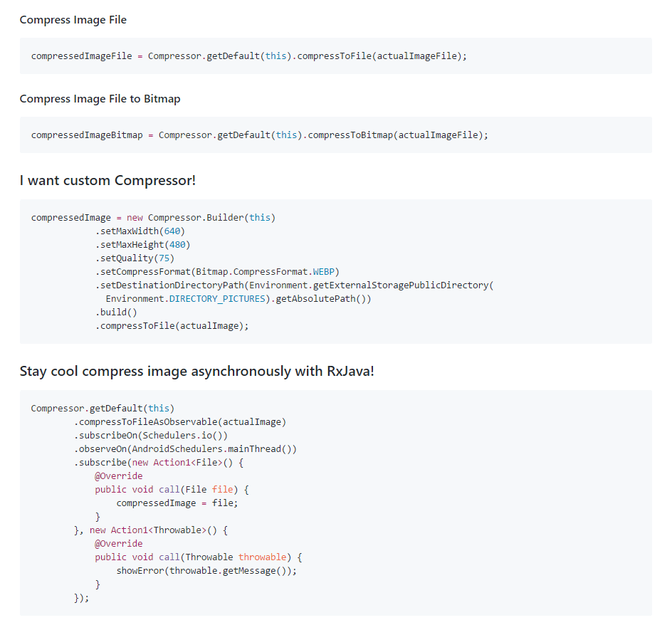The height and width of the screenshot is (625, 672).
Task: Click the .compressToFileAsObservable(actualImage) line
Action: (179, 421)
